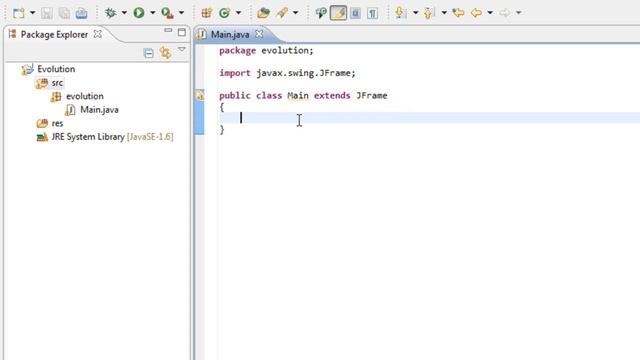
Task: Toggle Show Whitespace Characters pilcrow button
Action: [x=372, y=13]
